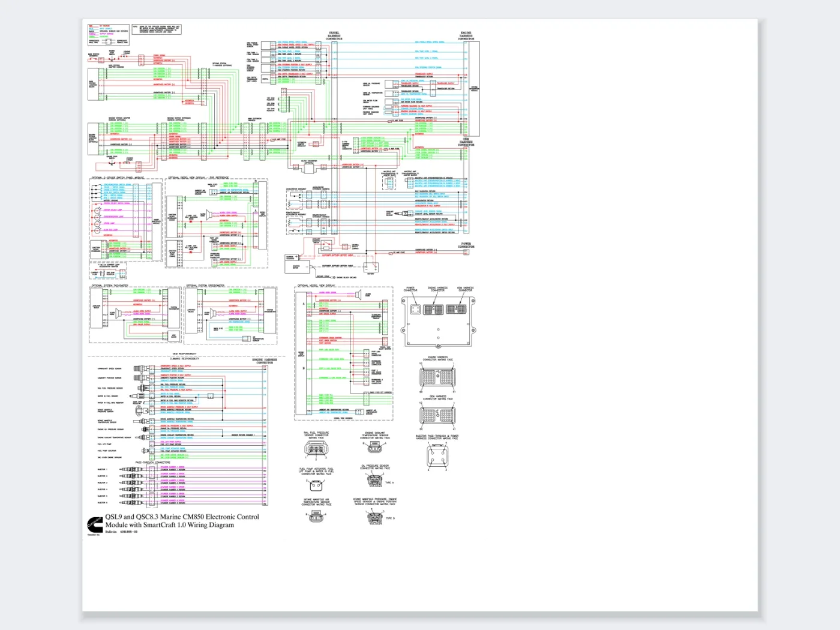Click the 'STARTER MOTOR' box
This screenshot has height=630, width=840.
[297, 267]
